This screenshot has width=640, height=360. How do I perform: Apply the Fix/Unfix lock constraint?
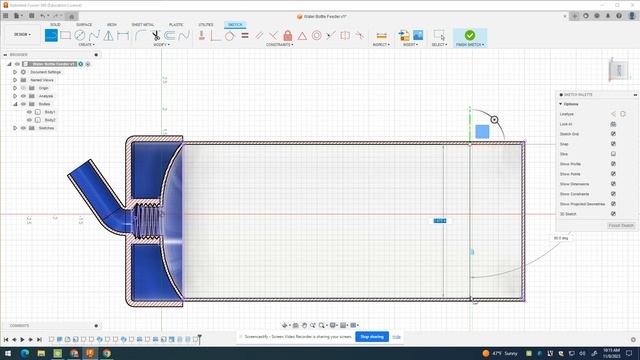pyautogui.click(x=288, y=36)
